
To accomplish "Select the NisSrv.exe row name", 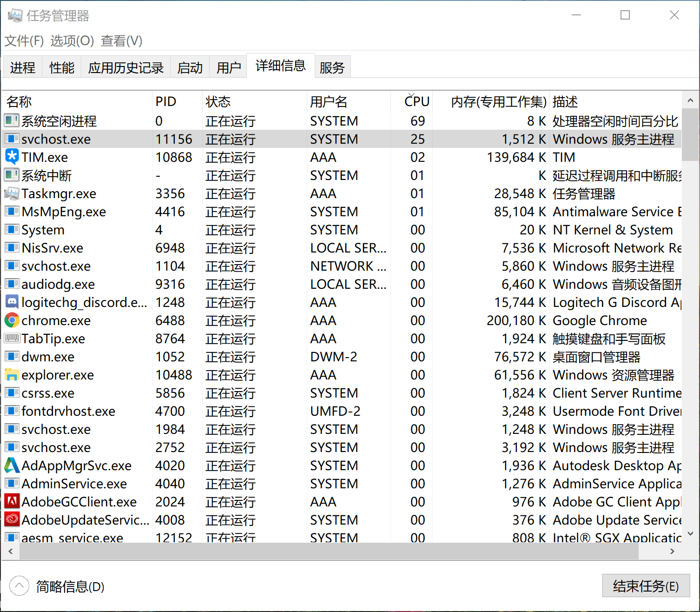I will (x=53, y=247).
